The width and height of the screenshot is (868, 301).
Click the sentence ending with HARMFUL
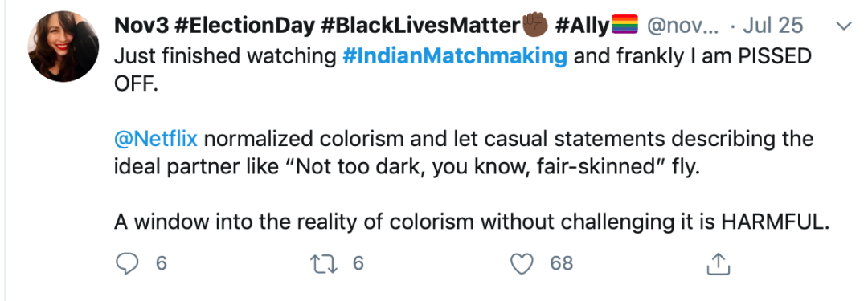(x=474, y=222)
